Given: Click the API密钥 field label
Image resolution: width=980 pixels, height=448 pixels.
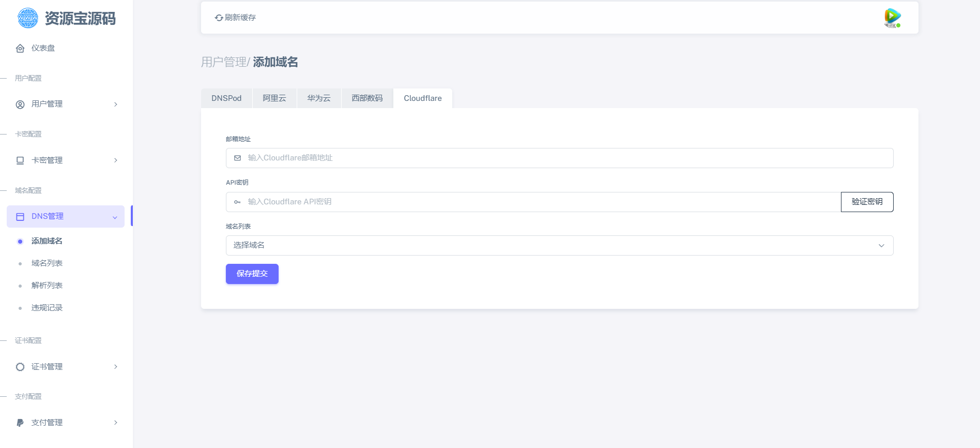Looking at the screenshot, I should [237, 183].
